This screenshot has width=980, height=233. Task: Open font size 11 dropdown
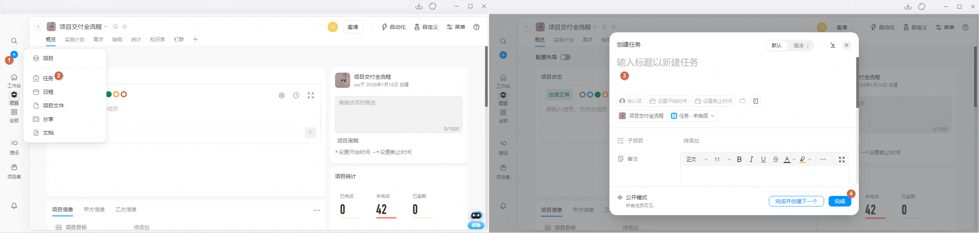point(722,160)
